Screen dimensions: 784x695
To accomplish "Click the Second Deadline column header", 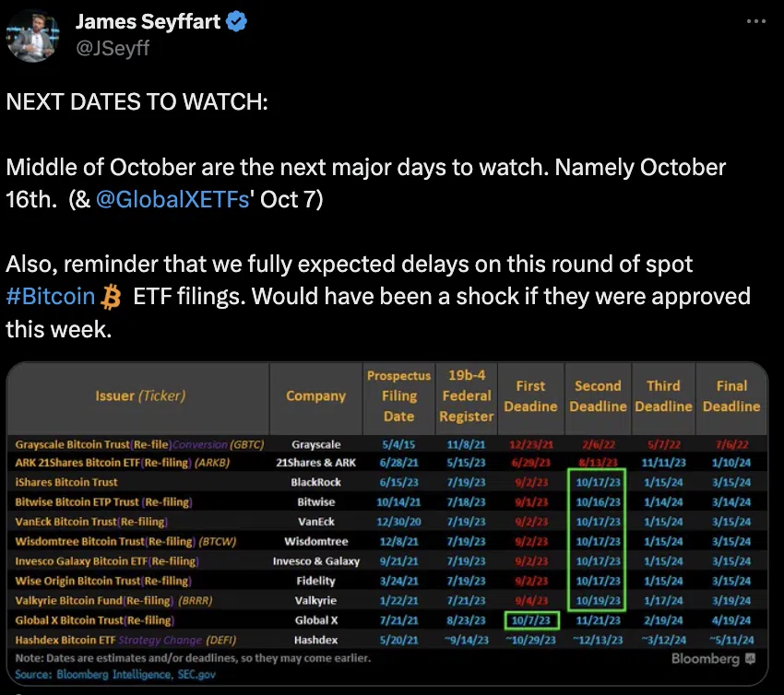I will 598,396.
